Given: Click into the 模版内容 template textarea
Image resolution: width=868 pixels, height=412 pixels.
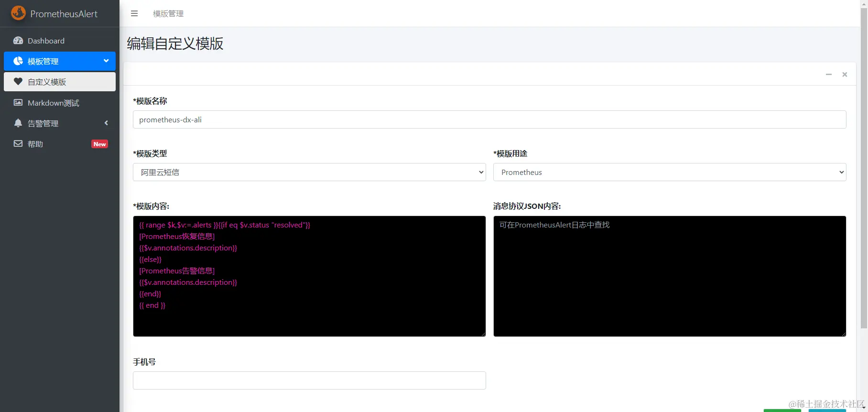Looking at the screenshot, I should (x=309, y=276).
